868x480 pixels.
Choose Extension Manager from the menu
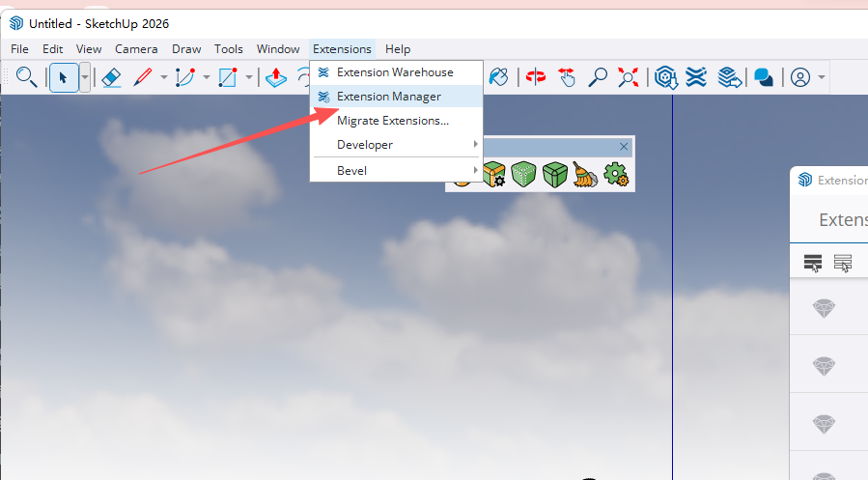point(389,97)
